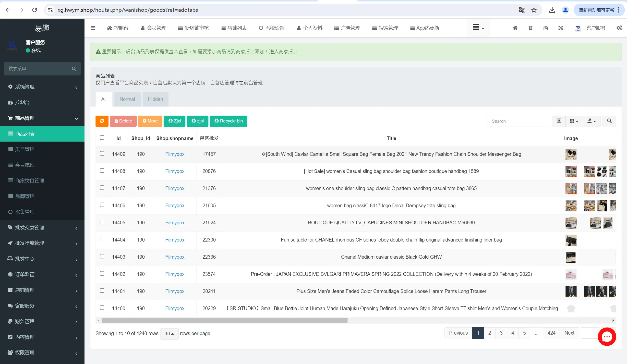Tick the select-all header checkbox
627x364 pixels.
pos(102,138)
